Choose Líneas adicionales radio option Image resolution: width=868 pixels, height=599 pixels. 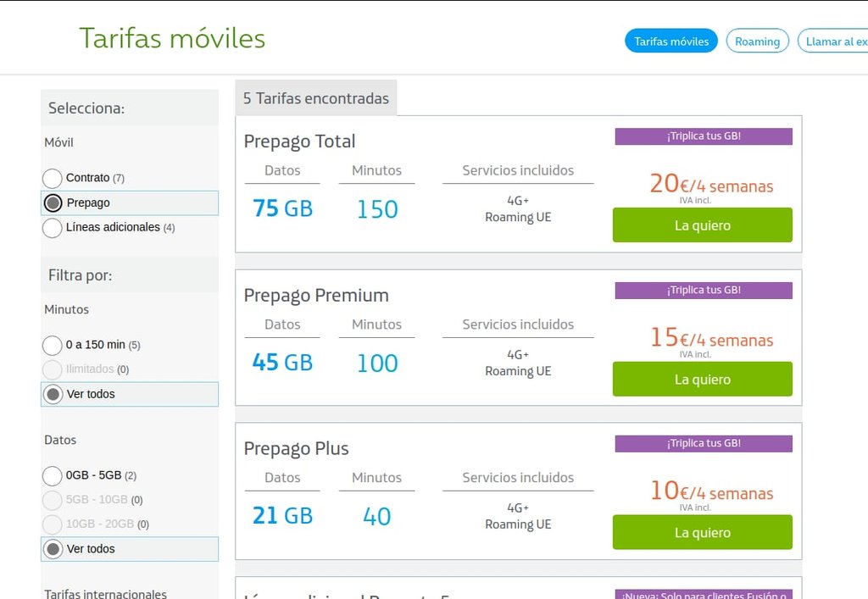click(53, 228)
